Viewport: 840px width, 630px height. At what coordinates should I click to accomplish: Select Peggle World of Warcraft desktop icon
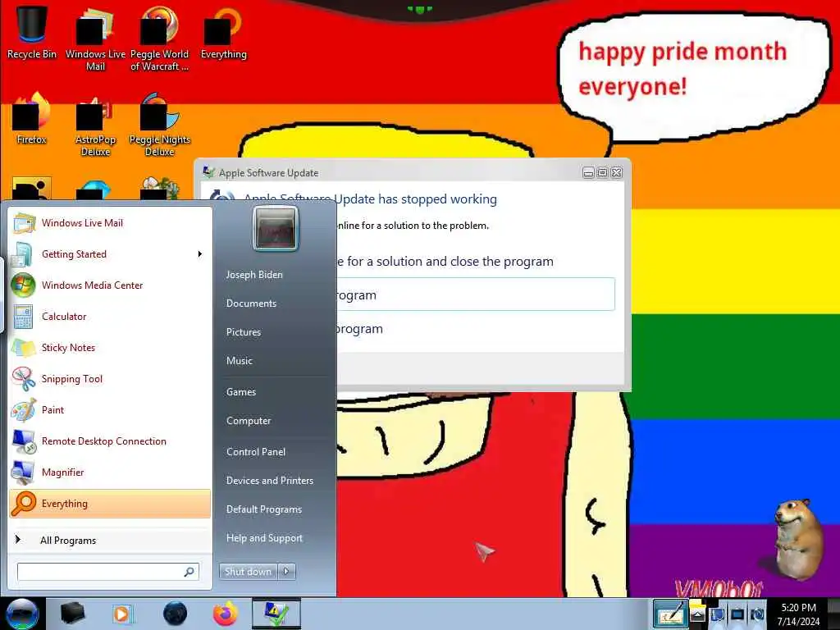tap(159, 39)
